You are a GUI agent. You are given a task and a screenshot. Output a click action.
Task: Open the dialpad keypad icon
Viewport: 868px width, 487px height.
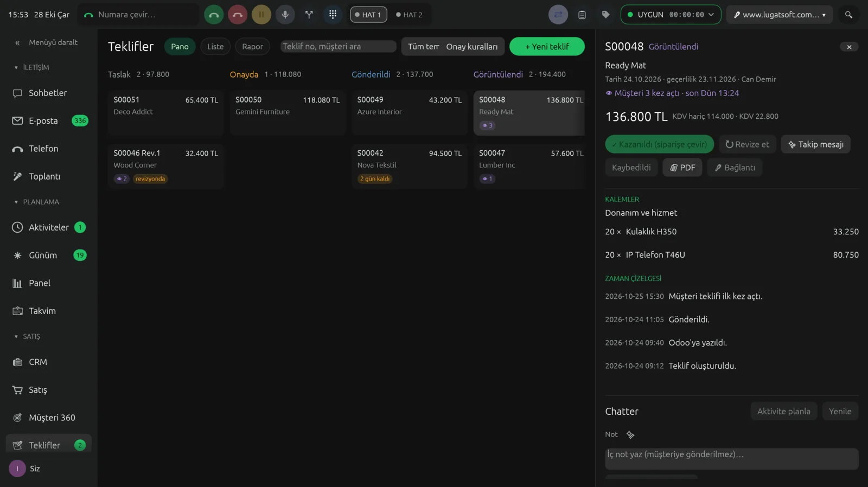tap(333, 15)
